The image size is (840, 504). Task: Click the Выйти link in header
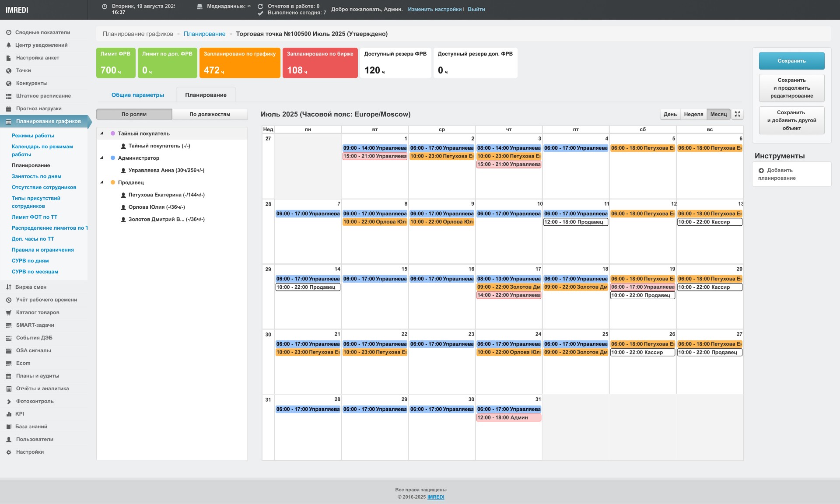[476, 9]
